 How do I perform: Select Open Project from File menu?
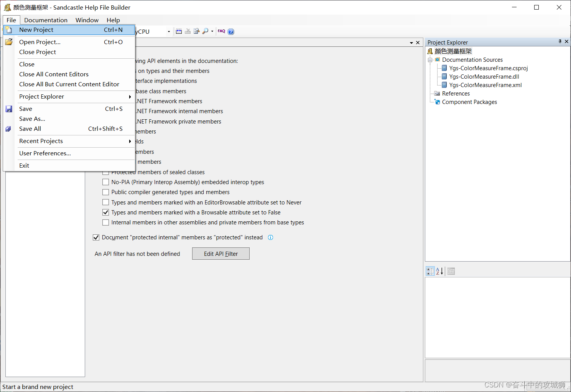39,42
